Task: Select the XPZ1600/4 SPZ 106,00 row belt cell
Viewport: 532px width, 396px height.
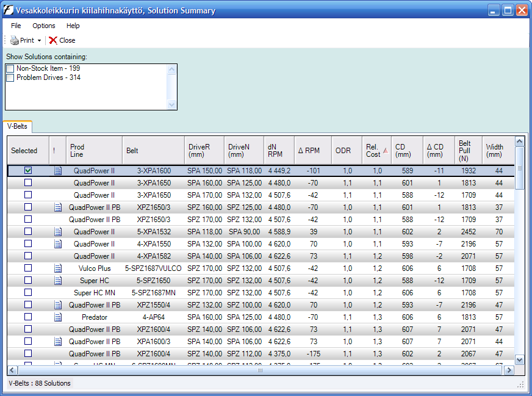Action: pos(153,329)
